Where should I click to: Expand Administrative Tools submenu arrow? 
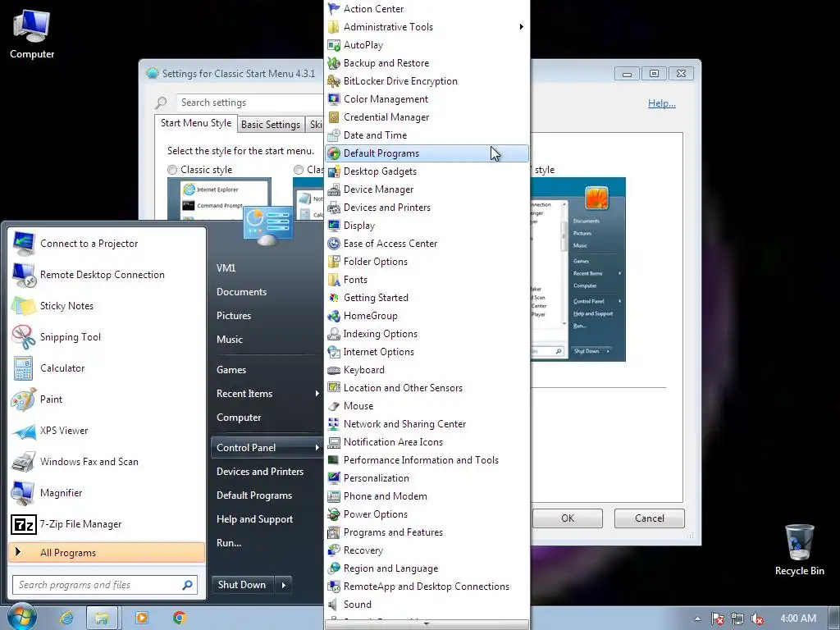521,27
